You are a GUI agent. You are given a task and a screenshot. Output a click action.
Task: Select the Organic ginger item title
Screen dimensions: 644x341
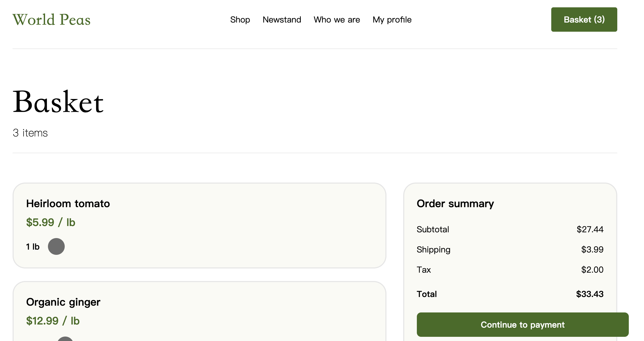[x=63, y=302]
